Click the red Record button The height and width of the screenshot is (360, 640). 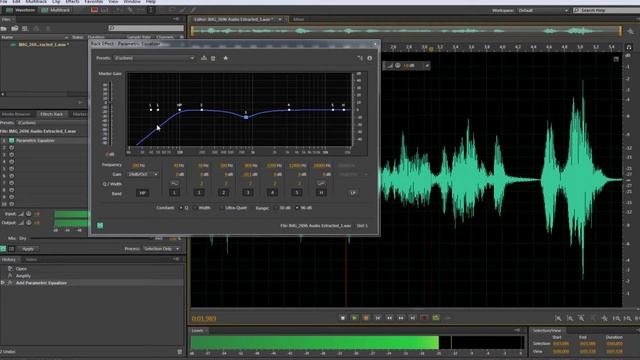(424, 318)
